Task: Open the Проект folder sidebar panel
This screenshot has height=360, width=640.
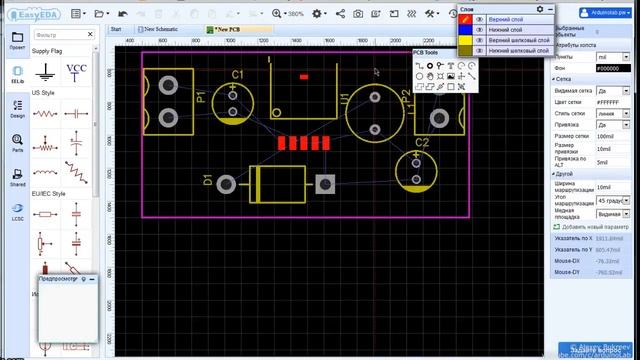Action: pyautogui.click(x=18, y=40)
